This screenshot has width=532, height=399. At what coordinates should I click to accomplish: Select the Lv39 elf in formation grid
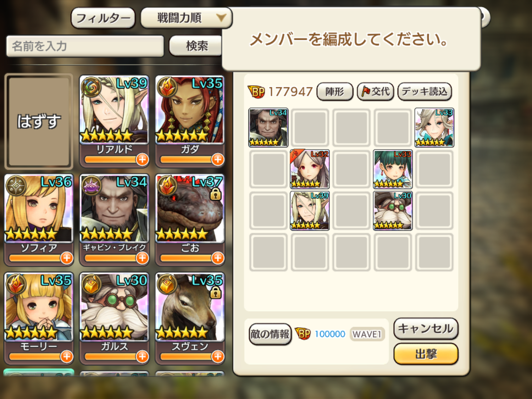[310, 211]
